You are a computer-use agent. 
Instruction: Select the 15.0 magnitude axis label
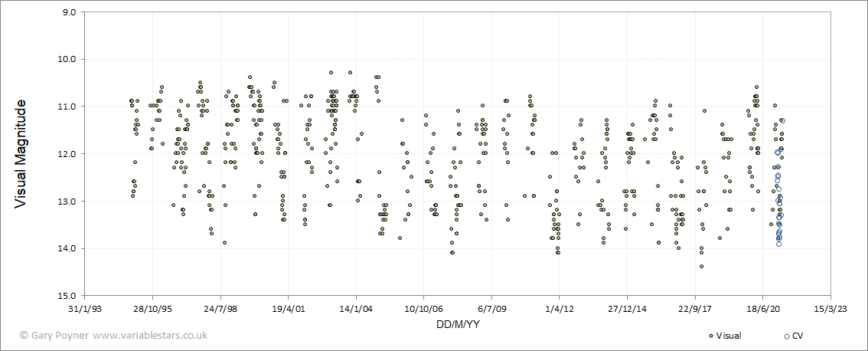click(x=67, y=296)
